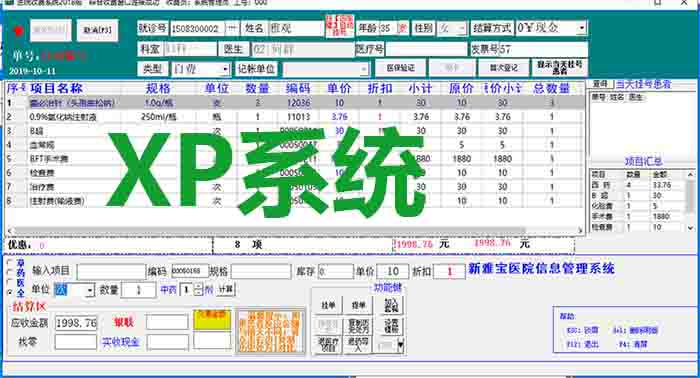Click the 输入项目 item input field
Viewport: 700px width, 378px height.
[x=111, y=271]
